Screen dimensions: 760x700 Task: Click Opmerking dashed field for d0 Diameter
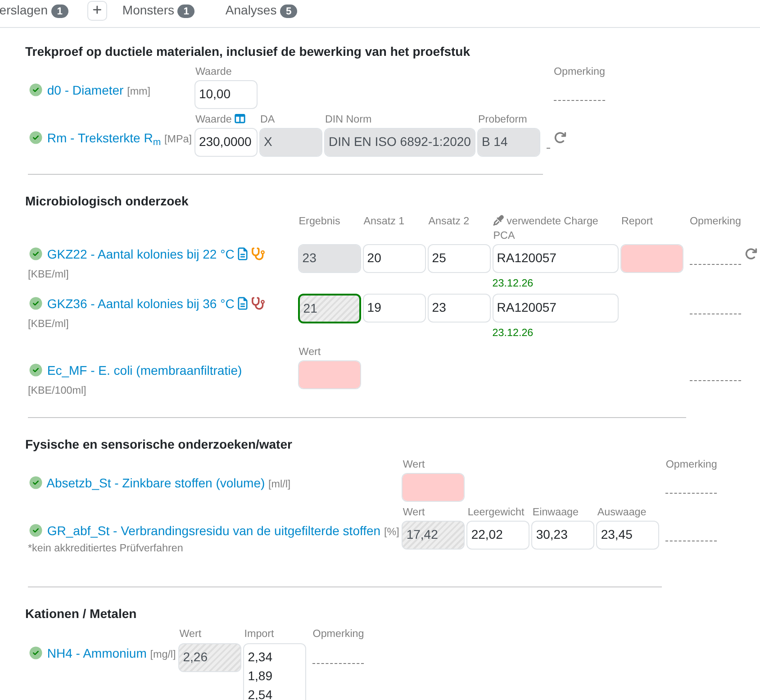(579, 95)
